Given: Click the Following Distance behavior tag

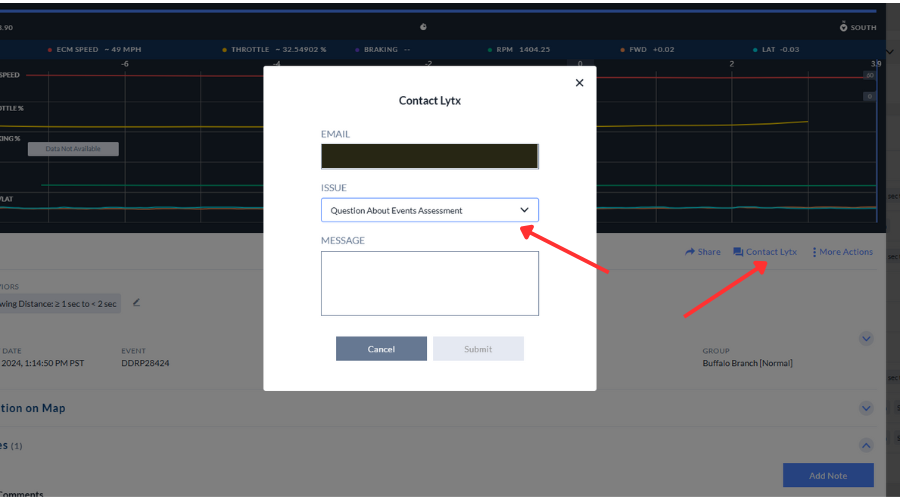Looking at the screenshot, I should (x=60, y=304).
